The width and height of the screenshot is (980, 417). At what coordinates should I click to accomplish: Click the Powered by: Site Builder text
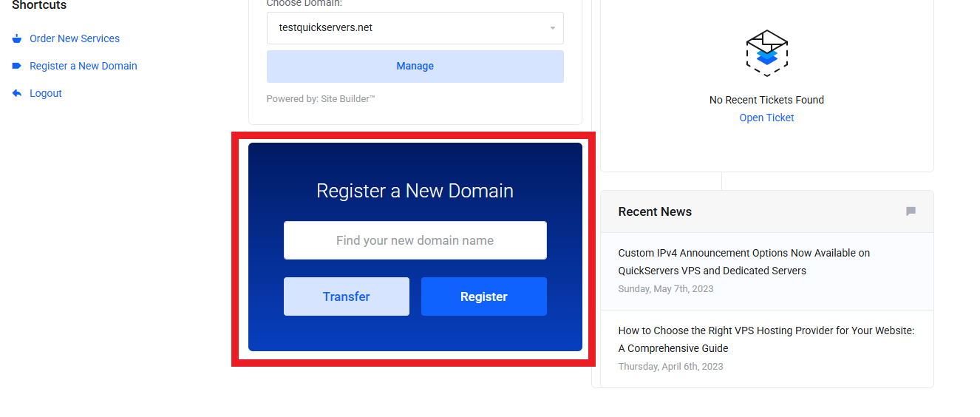pyautogui.click(x=321, y=98)
